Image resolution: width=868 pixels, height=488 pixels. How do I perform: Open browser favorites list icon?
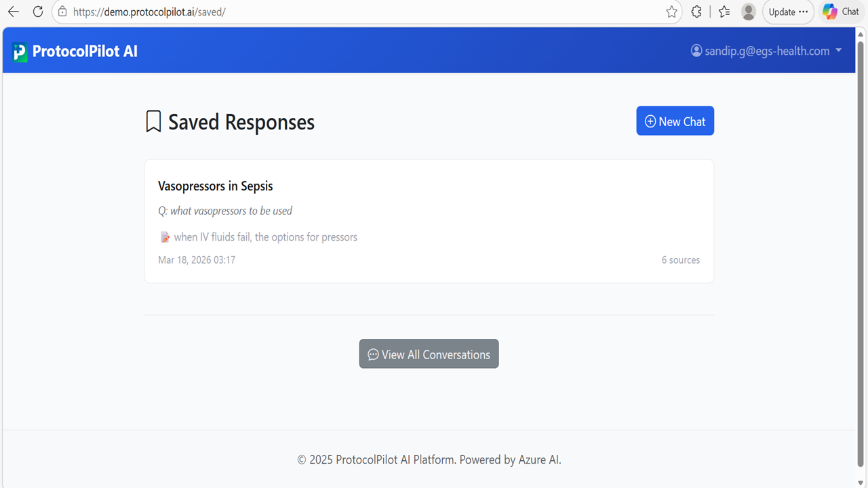click(x=724, y=12)
